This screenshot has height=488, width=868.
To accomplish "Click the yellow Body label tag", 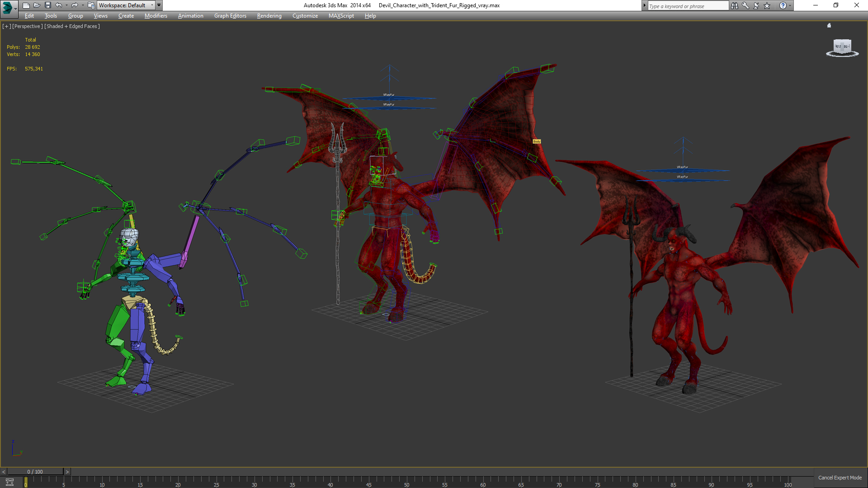I will pyautogui.click(x=537, y=141).
